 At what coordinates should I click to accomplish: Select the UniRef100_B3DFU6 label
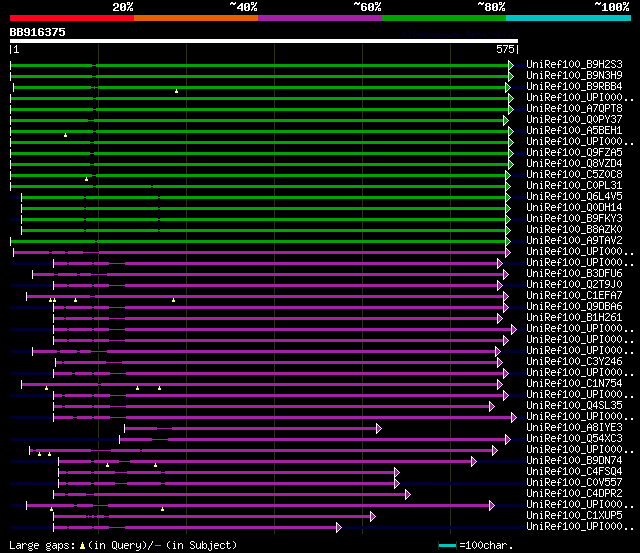coord(574,273)
